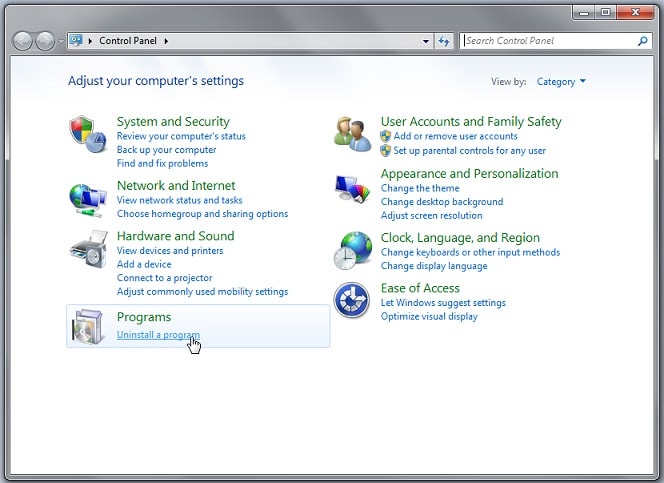Open the View by Category dropdown
This screenshot has height=483, width=664.
(x=561, y=82)
